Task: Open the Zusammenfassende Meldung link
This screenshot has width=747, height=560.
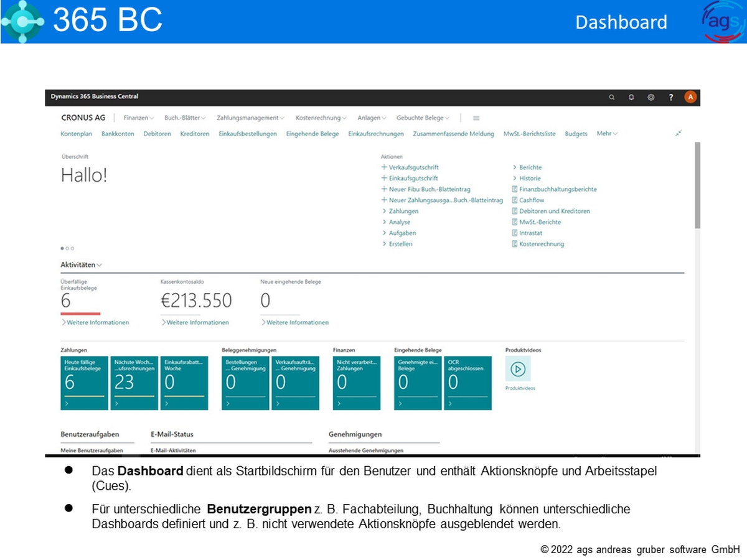Action: [x=453, y=134]
